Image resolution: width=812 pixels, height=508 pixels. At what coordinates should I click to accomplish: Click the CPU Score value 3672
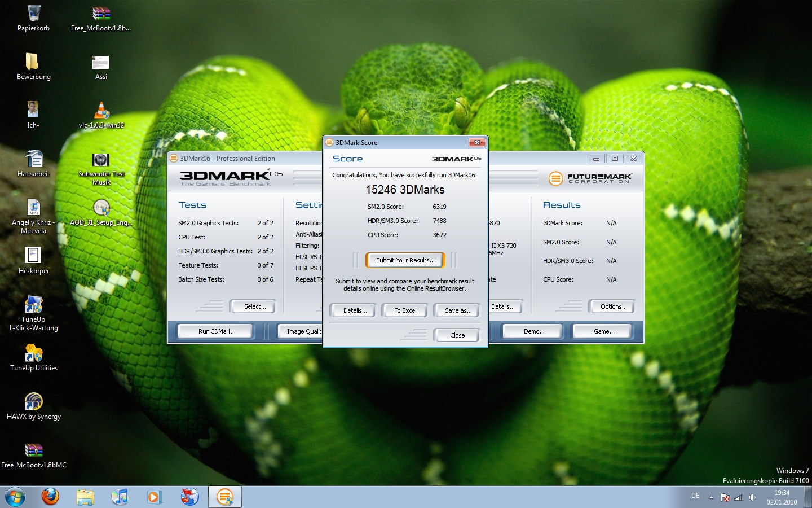(x=440, y=235)
